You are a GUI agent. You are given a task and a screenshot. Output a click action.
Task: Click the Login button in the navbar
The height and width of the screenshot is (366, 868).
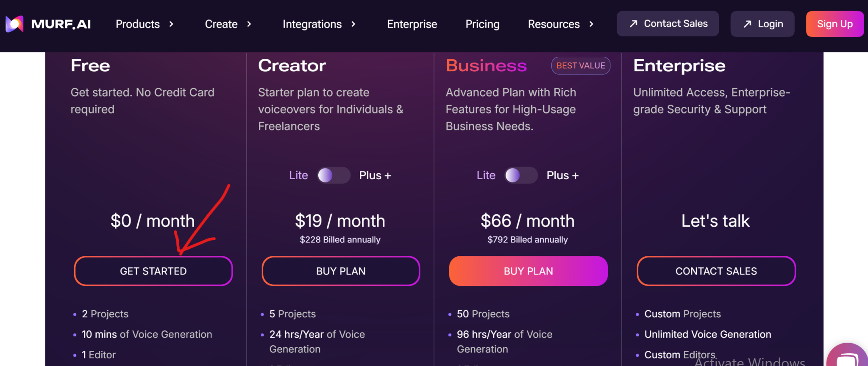coord(762,24)
